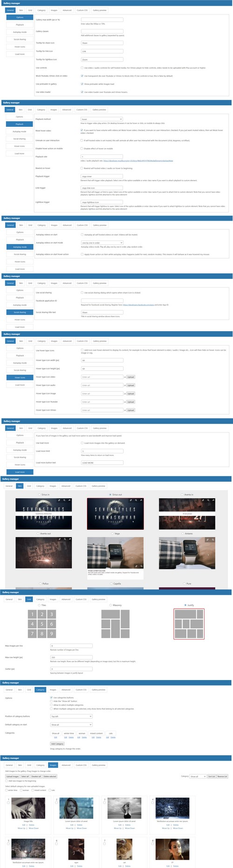The height and width of the screenshot is (868, 233).
Task: Click share icon on Averta in skin thumbnail
Action: click(212, 500)
